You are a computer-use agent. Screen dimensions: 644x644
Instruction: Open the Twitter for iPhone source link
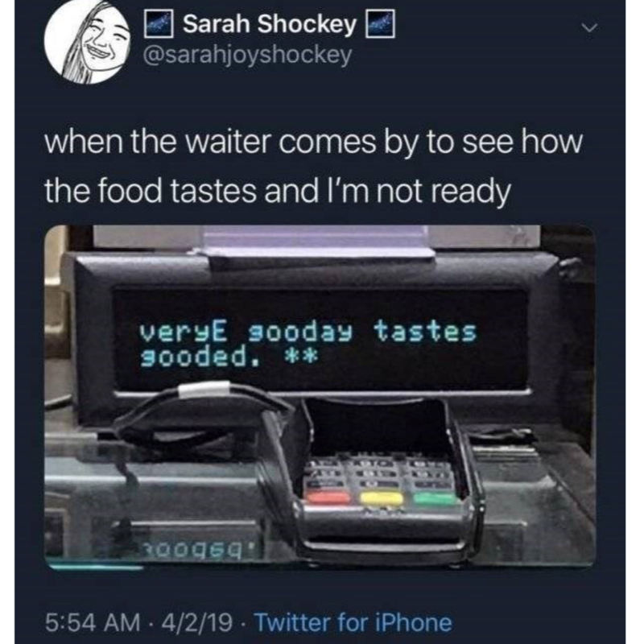tap(353, 622)
